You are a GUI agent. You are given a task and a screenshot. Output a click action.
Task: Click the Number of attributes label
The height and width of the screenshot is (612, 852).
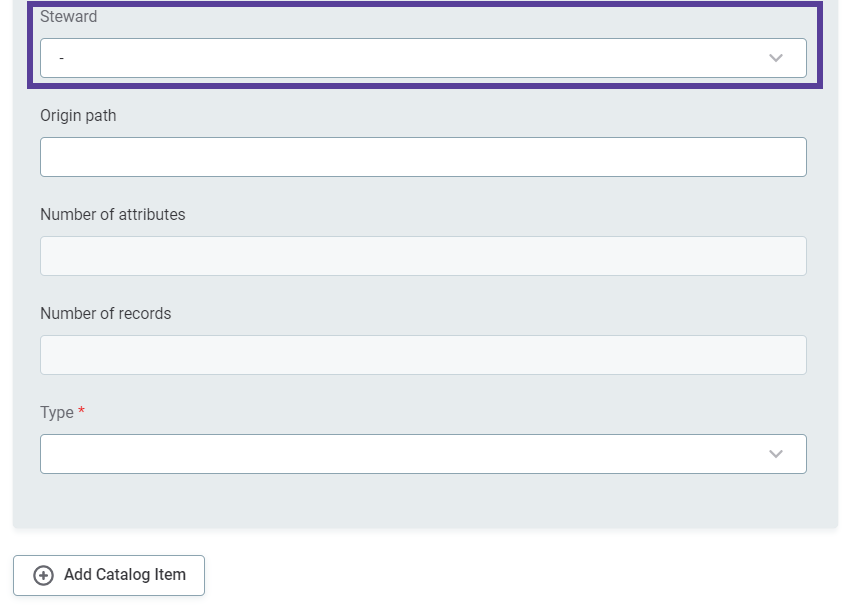point(112,214)
